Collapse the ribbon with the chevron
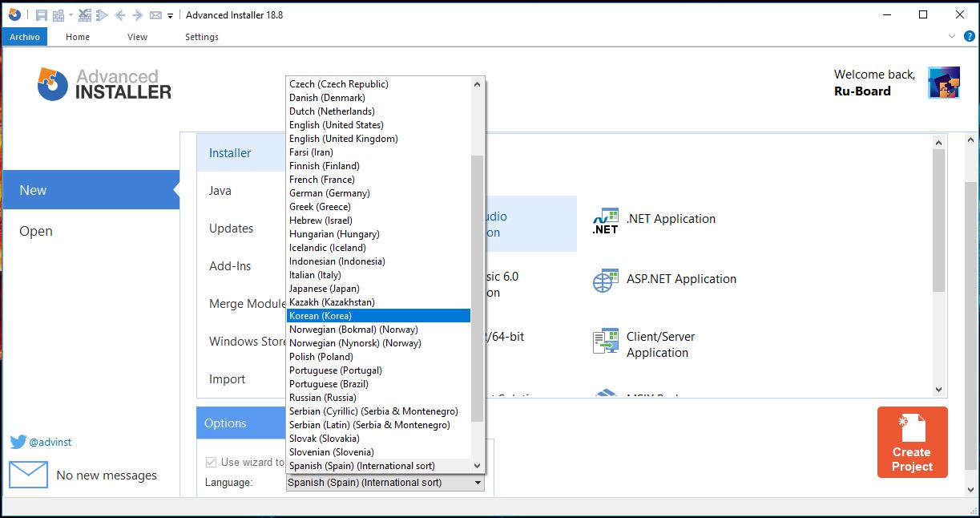980x518 pixels. (951, 36)
